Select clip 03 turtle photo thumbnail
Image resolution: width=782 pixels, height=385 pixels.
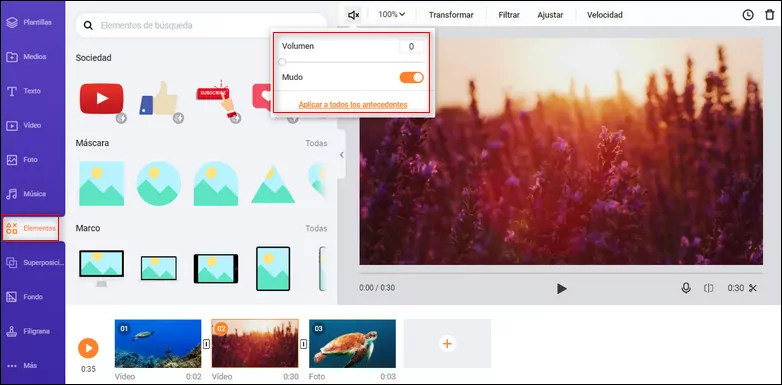click(x=352, y=344)
